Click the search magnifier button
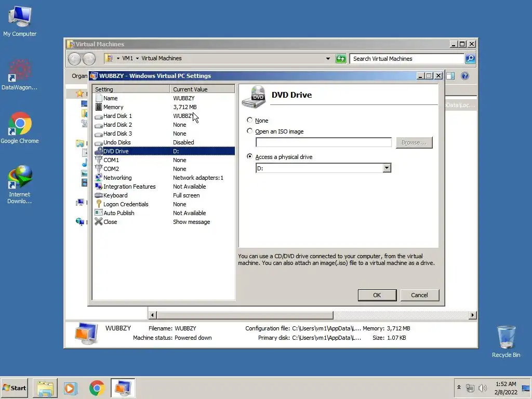The width and height of the screenshot is (532, 399). click(x=470, y=59)
